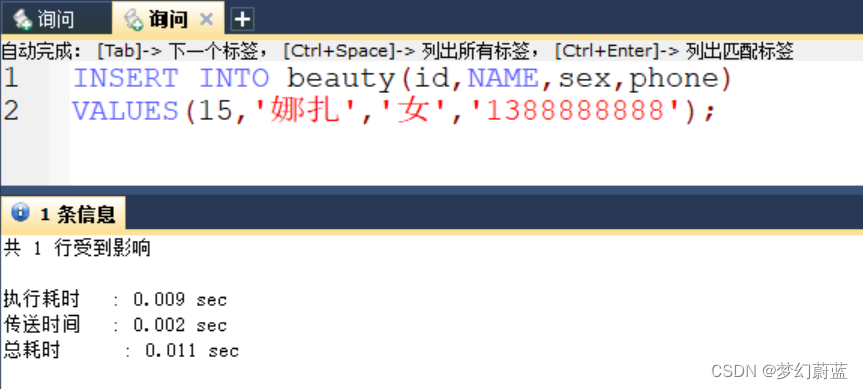Image resolution: width=863 pixels, height=389 pixels.
Task: Click the sex column in query
Action: click(x=585, y=80)
